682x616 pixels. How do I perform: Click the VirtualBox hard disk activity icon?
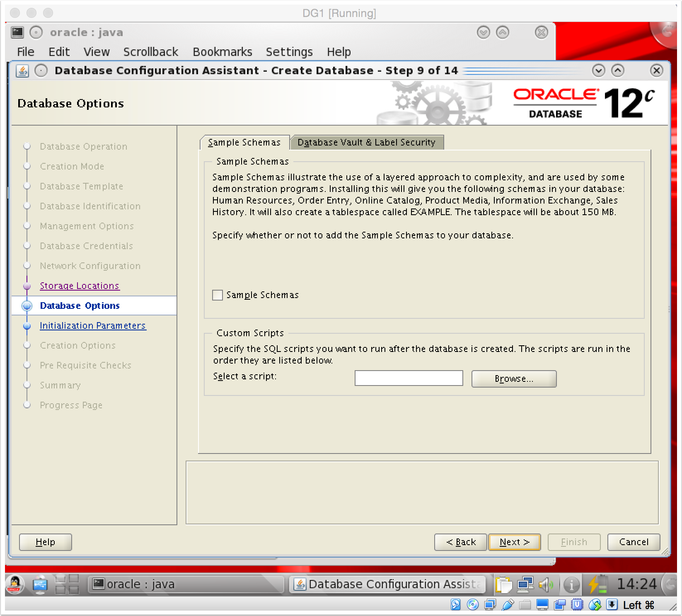pyautogui.click(x=455, y=605)
